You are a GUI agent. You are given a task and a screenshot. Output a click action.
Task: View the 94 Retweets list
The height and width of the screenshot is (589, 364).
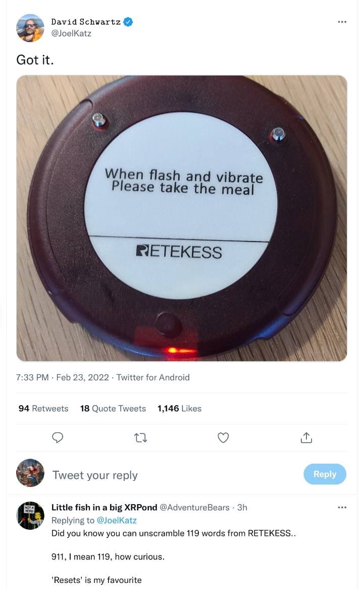[x=43, y=408]
